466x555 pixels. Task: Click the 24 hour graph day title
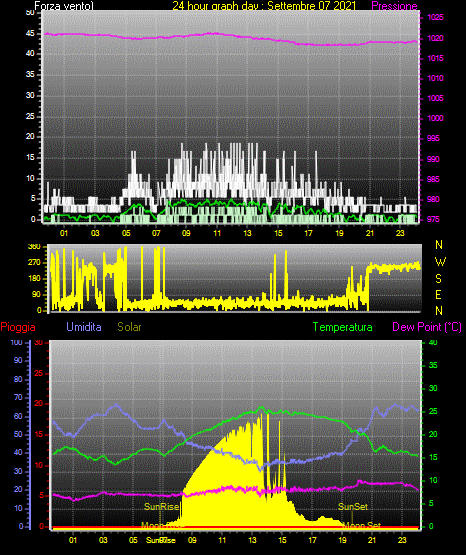click(264, 6)
